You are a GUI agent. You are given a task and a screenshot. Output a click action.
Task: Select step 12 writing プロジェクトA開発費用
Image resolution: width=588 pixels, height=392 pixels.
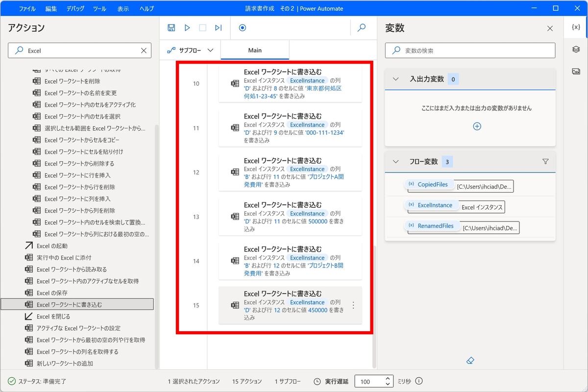(290, 172)
